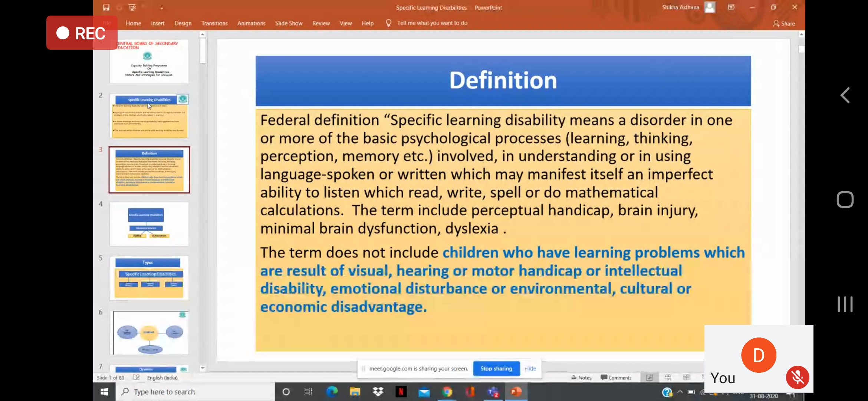
Task: Open the Help tab
Action: tap(368, 23)
